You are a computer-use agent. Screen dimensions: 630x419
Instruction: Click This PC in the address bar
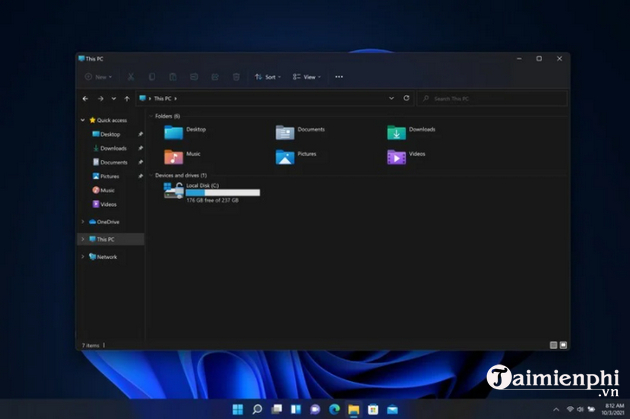(163, 98)
